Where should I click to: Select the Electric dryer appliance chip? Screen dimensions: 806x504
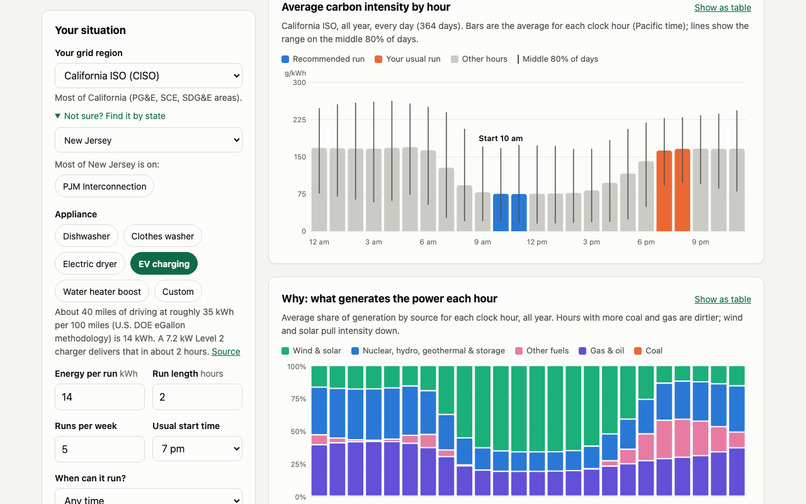pos(90,264)
